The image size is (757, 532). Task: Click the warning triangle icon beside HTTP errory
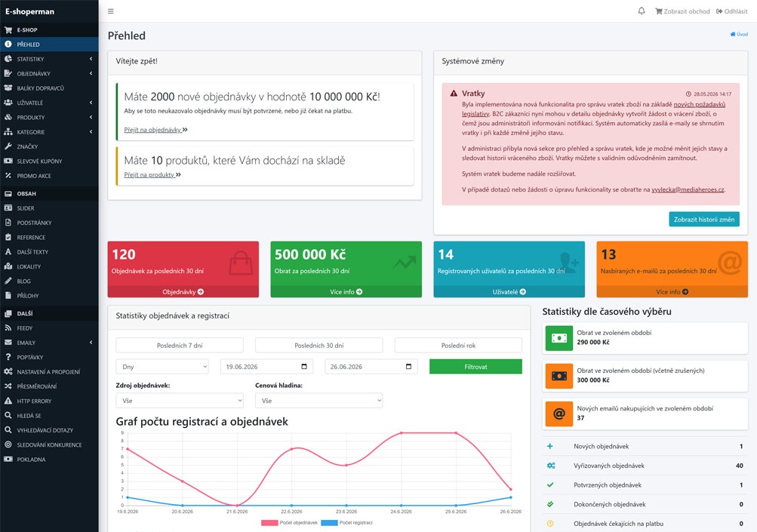(x=8, y=401)
